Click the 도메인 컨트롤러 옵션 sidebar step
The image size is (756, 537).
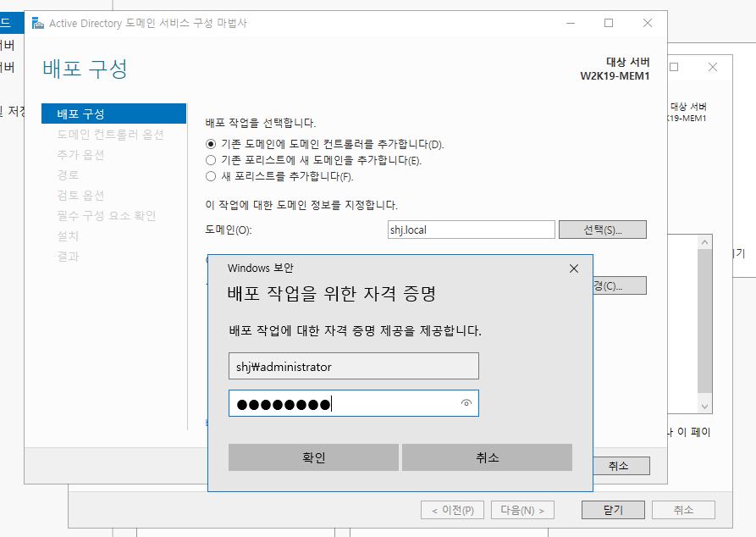pyautogui.click(x=110, y=134)
